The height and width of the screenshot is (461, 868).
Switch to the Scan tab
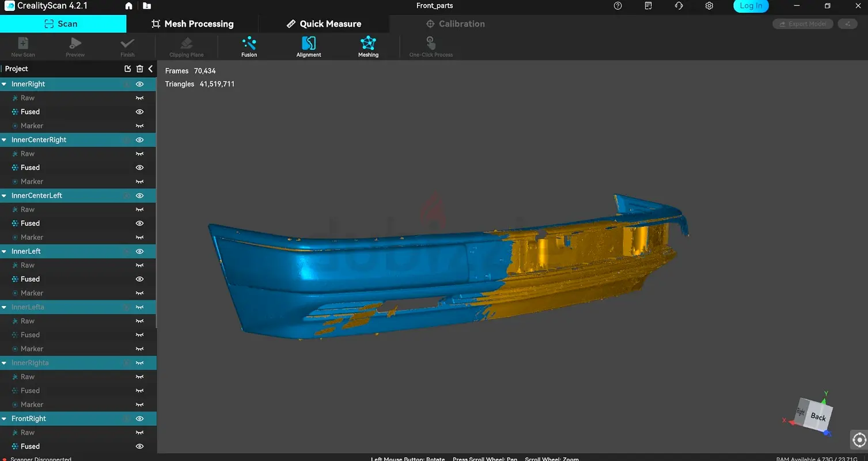click(x=63, y=24)
